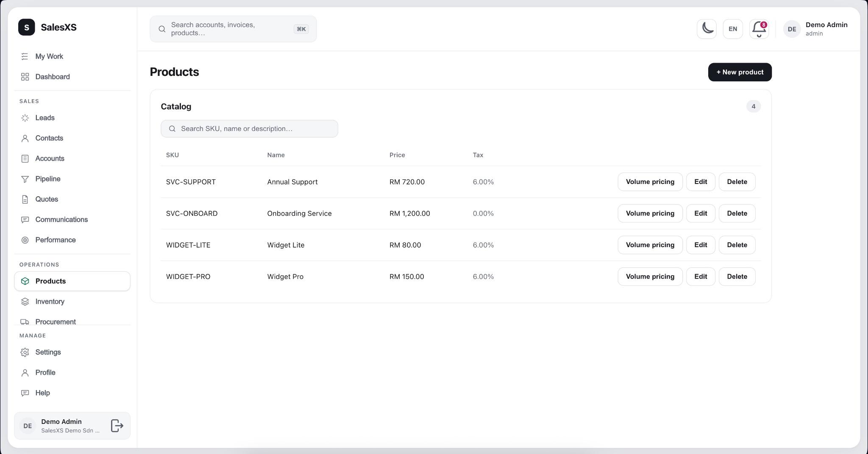This screenshot has height=454, width=868.
Task: Click the catalog count badge 4
Action: (753, 106)
